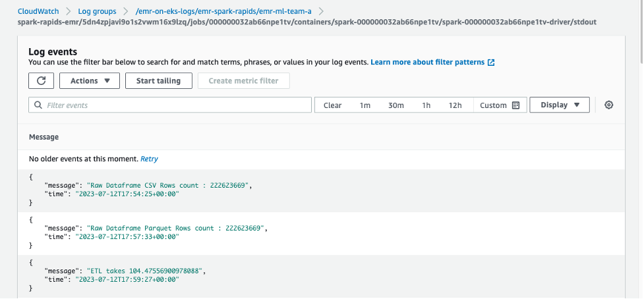The width and height of the screenshot is (644, 299).
Task: Open the Actions dropdown menu
Action: [90, 81]
